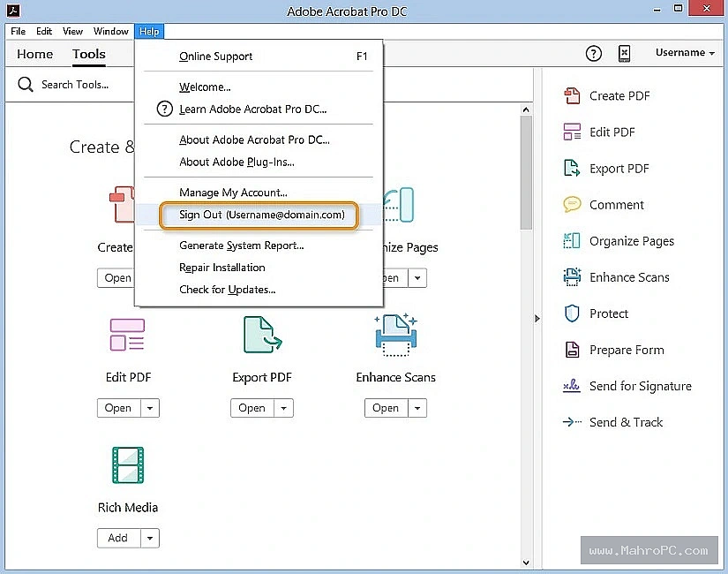Click in the Search Tools input field
This screenshot has width=728, height=574.
[75, 85]
